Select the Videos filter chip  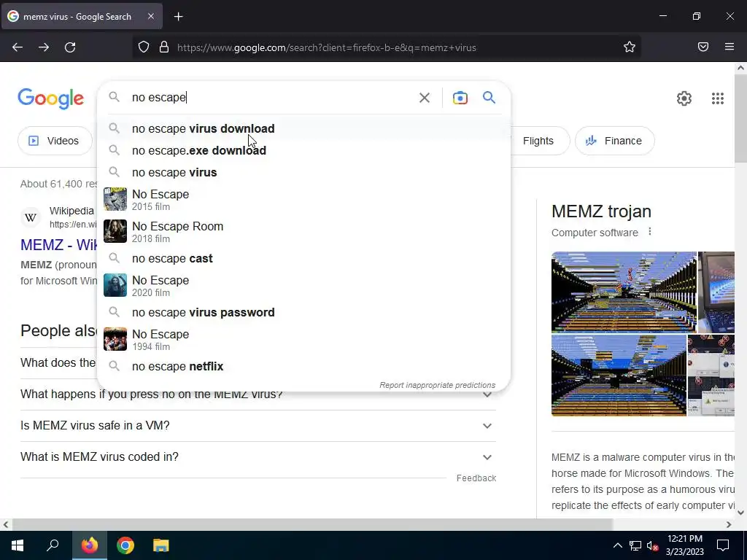[x=55, y=141]
